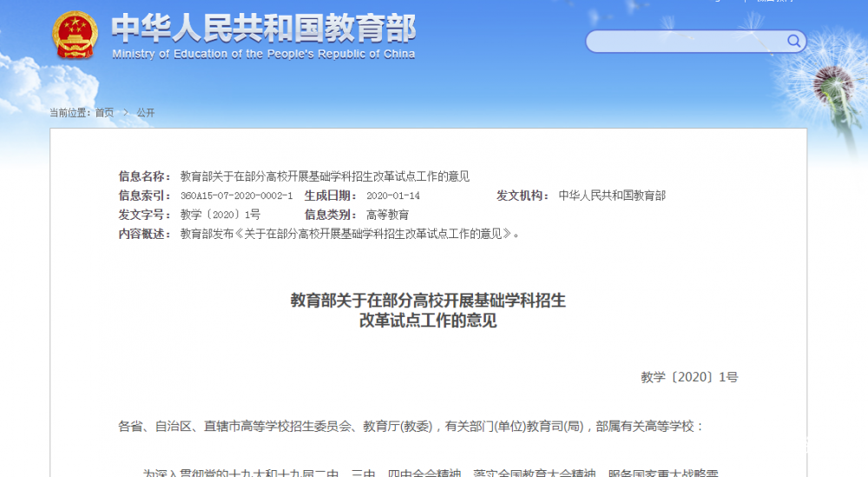The width and height of the screenshot is (868, 477).
Task: Select the 信息名称 title text
Action: click(325, 176)
